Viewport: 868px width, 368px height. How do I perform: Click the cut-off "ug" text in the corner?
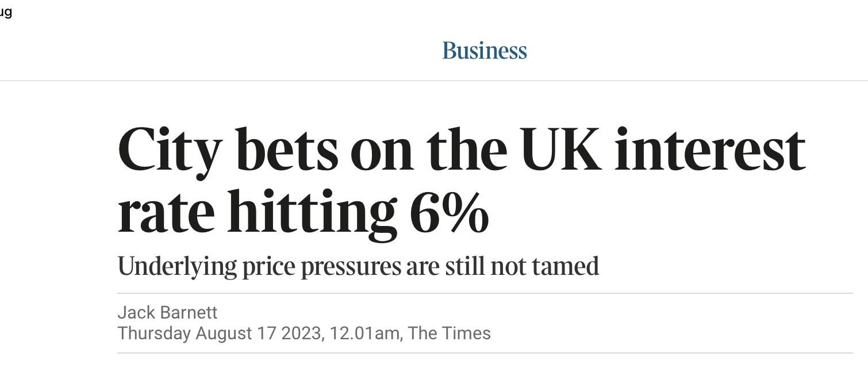(x=6, y=13)
